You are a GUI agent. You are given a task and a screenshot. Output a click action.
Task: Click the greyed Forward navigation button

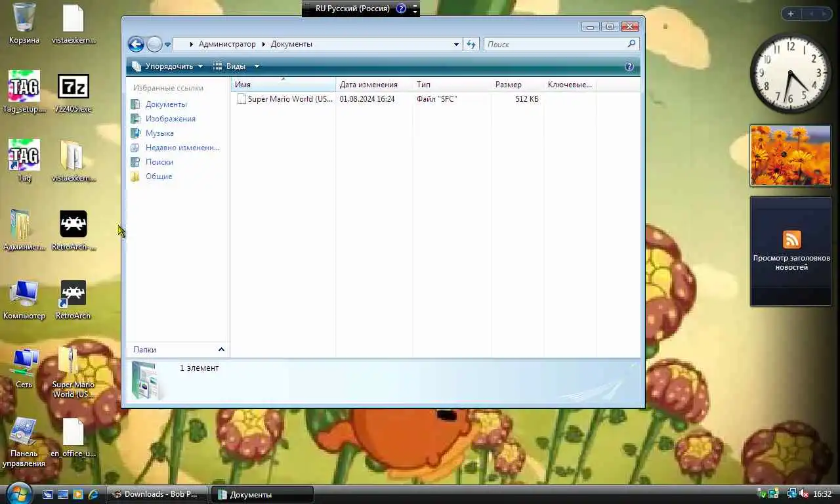(x=154, y=44)
